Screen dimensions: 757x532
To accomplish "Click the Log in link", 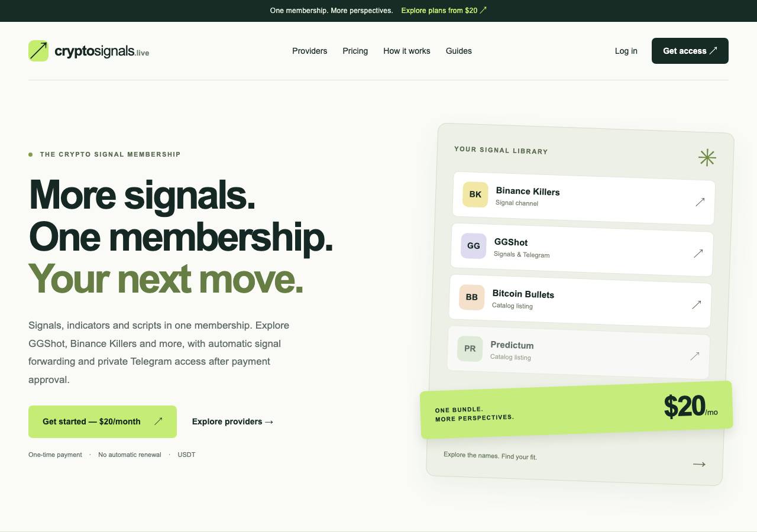I will (x=626, y=51).
